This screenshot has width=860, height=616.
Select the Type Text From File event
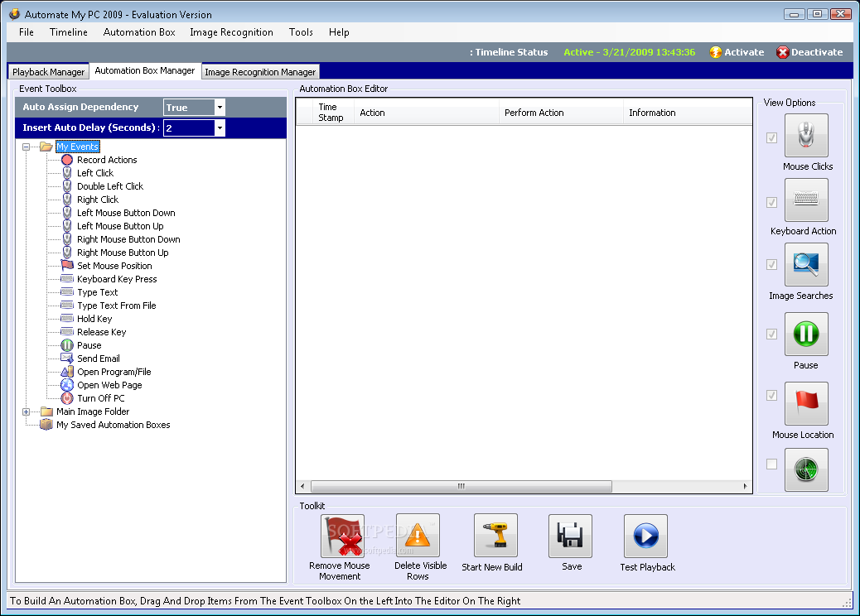117,306
